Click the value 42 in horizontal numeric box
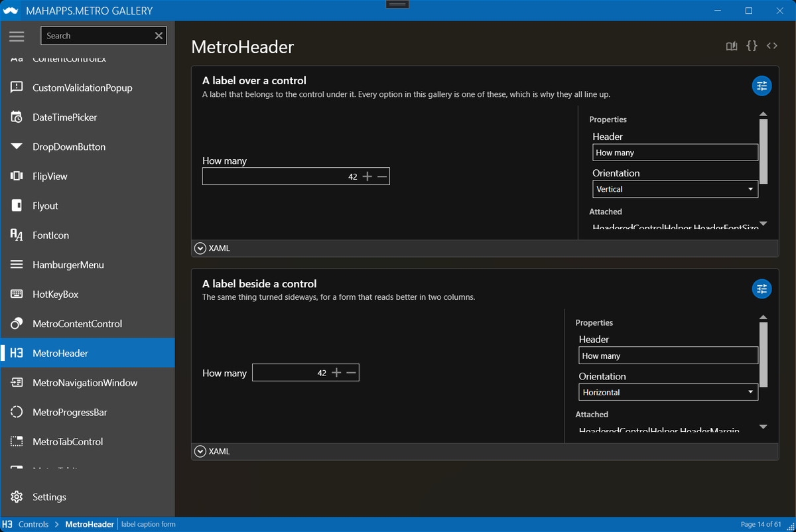Screen dimensions: 796x532 [322, 373]
